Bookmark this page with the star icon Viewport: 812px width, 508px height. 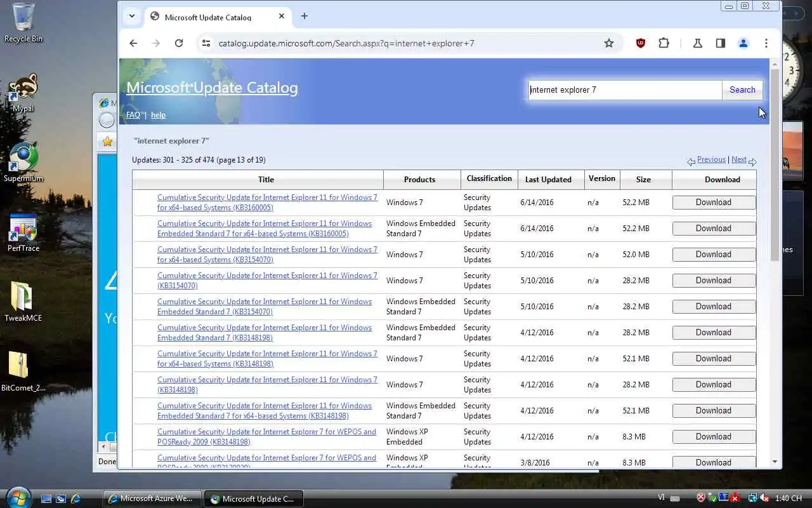[609, 43]
